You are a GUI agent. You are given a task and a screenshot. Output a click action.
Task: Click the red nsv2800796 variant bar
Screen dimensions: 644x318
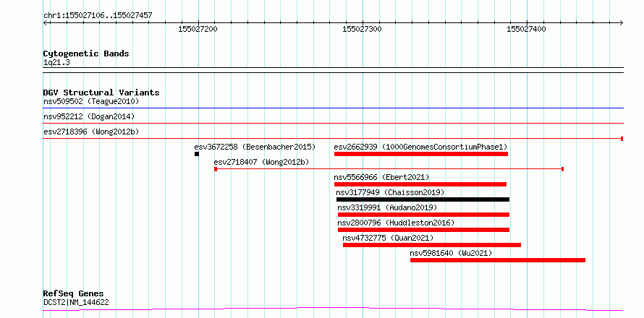pos(423,230)
